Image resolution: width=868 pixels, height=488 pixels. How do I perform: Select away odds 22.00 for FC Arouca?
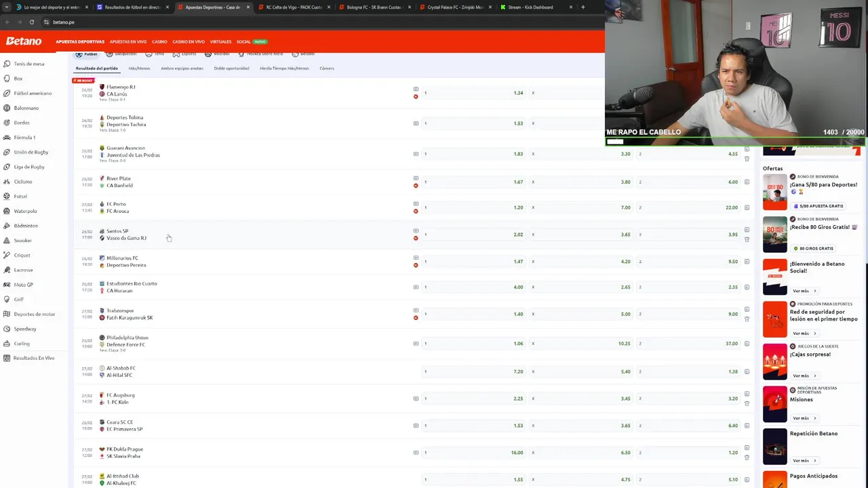pyautogui.click(x=688, y=207)
